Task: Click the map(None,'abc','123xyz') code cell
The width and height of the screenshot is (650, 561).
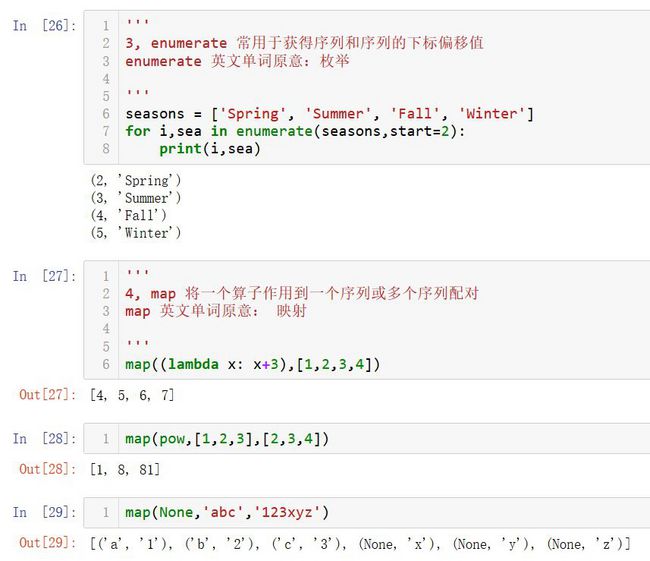Action: pos(366,512)
